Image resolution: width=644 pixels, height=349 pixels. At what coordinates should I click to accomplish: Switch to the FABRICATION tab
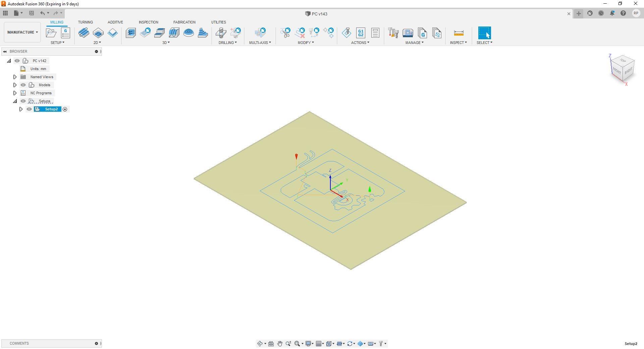184,22
